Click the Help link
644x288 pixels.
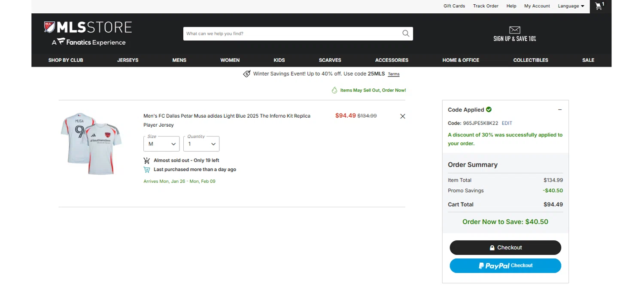point(511,6)
